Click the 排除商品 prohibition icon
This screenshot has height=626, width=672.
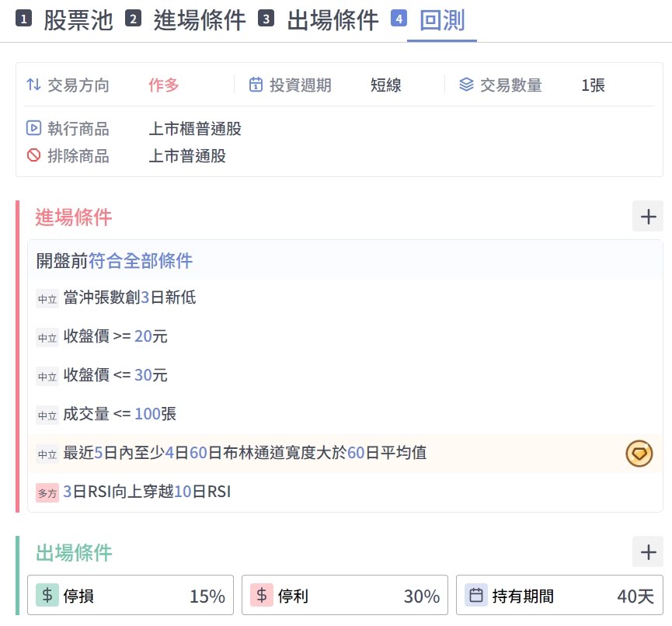point(33,155)
